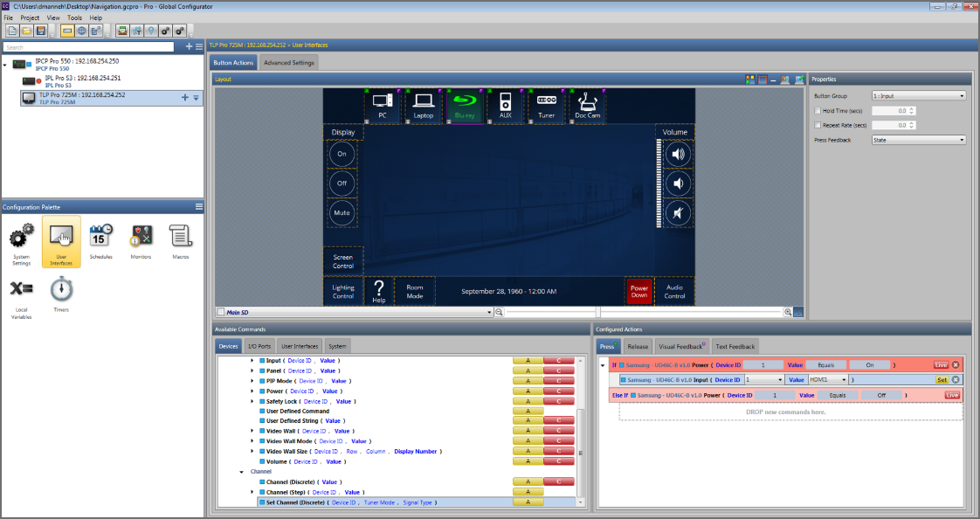Expand the Video Wall Size command
The image size is (980, 519).
[x=252, y=452]
